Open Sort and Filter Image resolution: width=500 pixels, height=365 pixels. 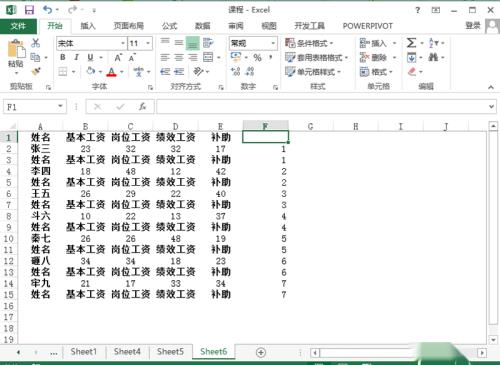pyautogui.click(x=437, y=43)
